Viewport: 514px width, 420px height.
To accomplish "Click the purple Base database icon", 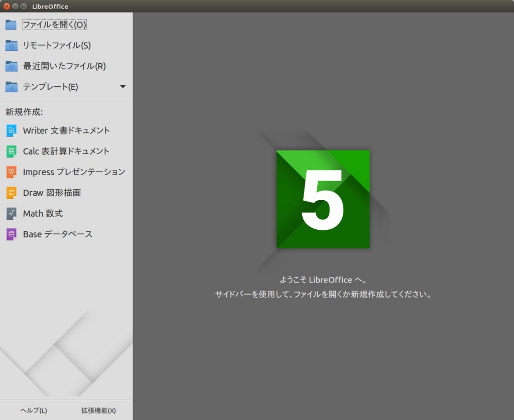I will click(11, 234).
